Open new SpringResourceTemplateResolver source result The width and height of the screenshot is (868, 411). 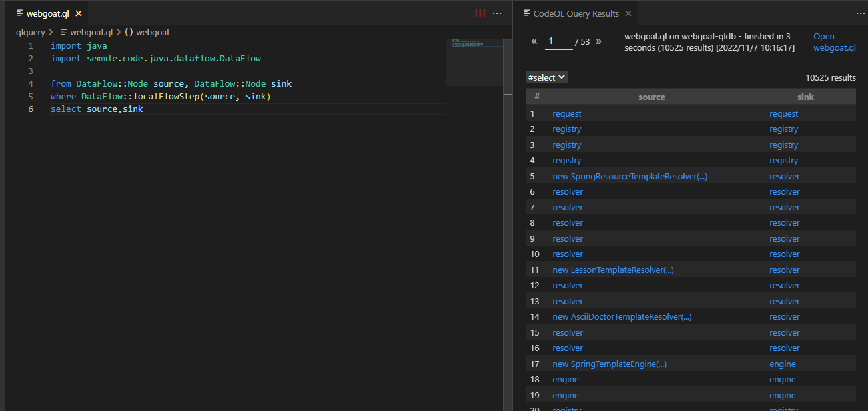tap(630, 177)
